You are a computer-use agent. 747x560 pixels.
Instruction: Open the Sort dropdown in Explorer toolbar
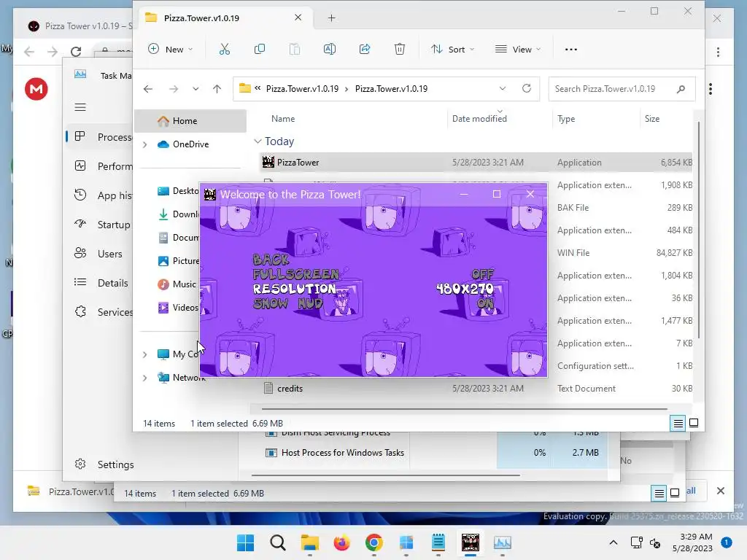[452, 49]
